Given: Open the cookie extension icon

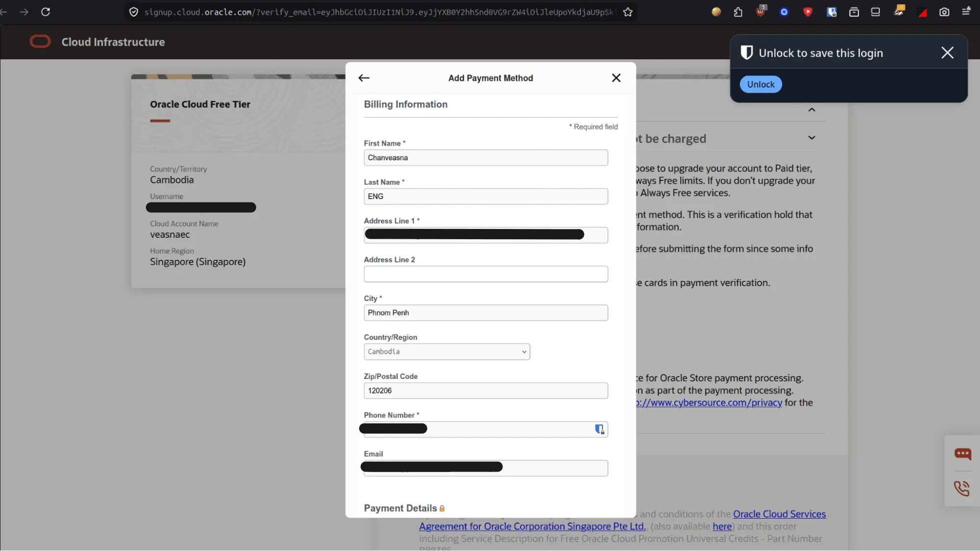Looking at the screenshot, I should pyautogui.click(x=716, y=12).
